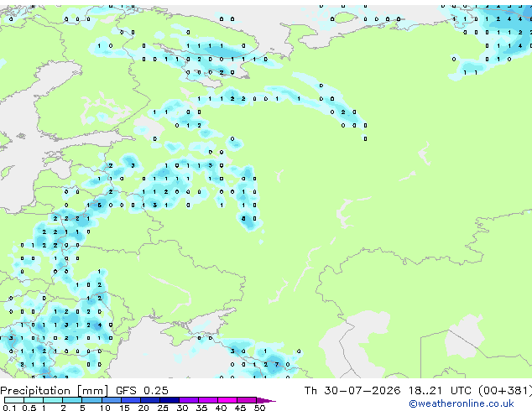Click the 0.5–1 mm legend color cell
This screenshot has height=411, width=532.
[34, 400]
